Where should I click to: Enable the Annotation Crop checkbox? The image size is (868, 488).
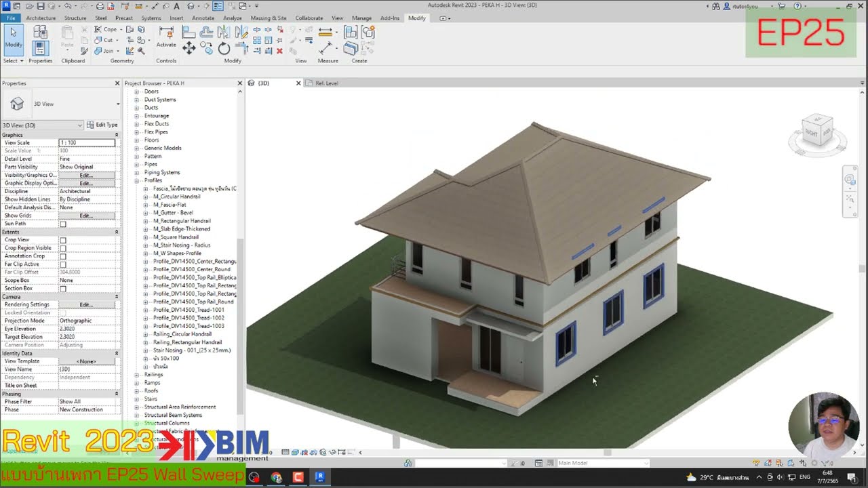point(63,256)
